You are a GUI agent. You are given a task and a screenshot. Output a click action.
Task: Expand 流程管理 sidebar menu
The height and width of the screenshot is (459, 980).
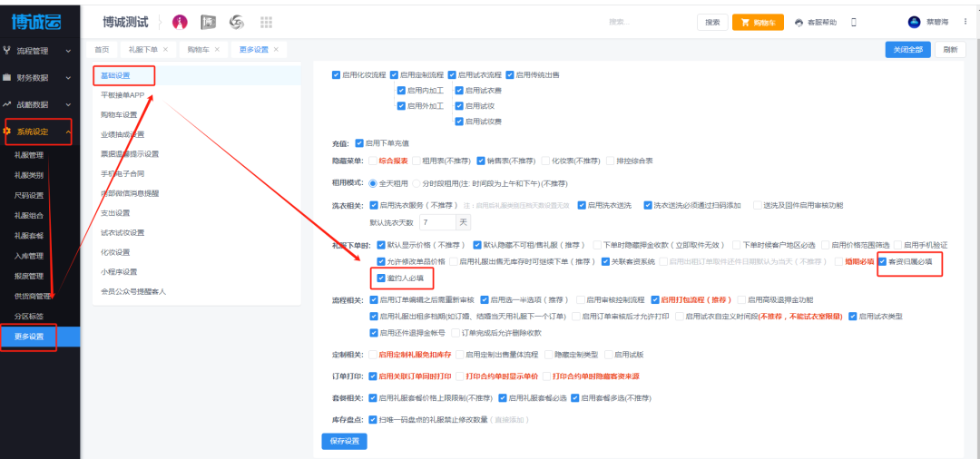(39, 51)
